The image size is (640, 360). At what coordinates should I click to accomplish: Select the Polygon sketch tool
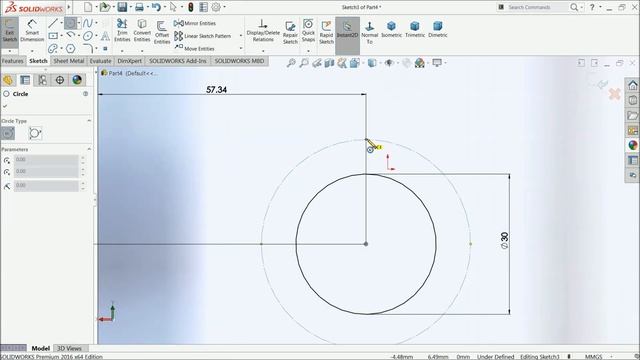pyautogui.click(x=71, y=49)
